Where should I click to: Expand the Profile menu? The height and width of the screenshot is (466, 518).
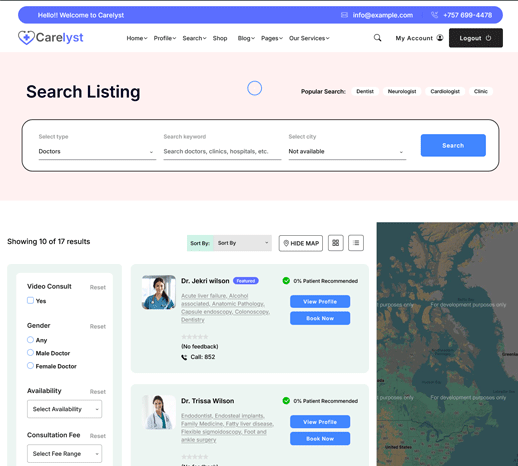click(x=165, y=38)
